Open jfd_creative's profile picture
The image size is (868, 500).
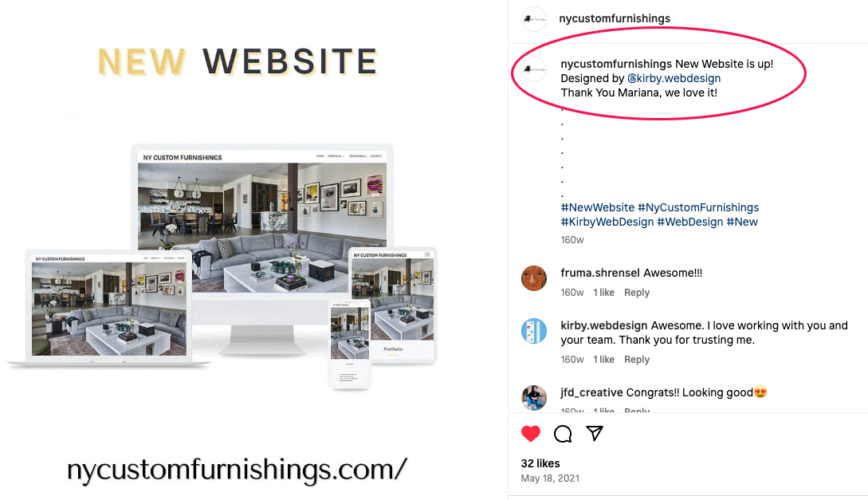pos(534,397)
